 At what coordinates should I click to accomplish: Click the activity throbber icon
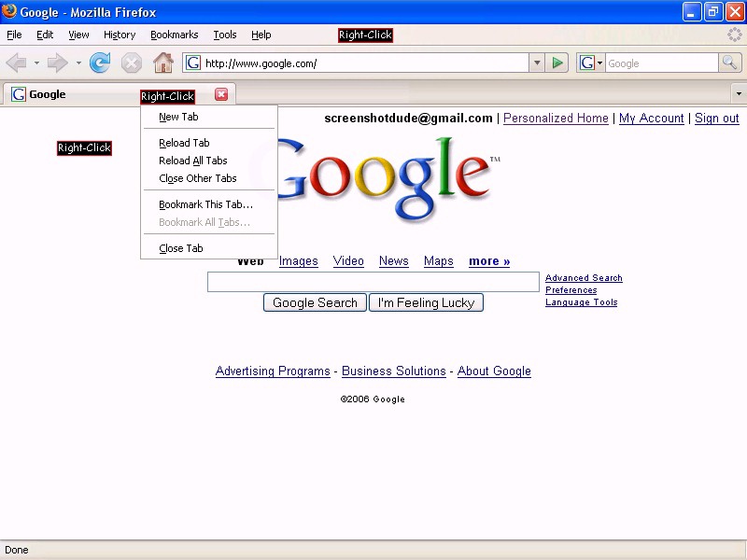(734, 35)
